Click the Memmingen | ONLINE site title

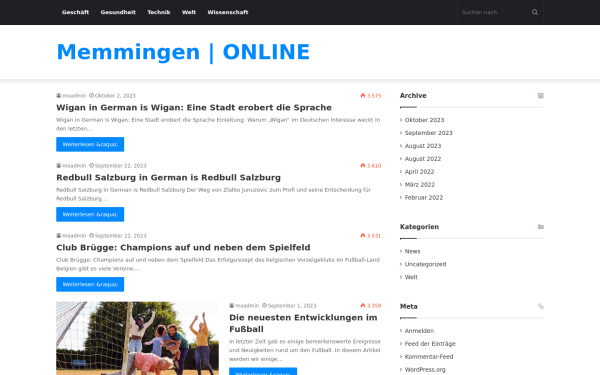[183, 52]
